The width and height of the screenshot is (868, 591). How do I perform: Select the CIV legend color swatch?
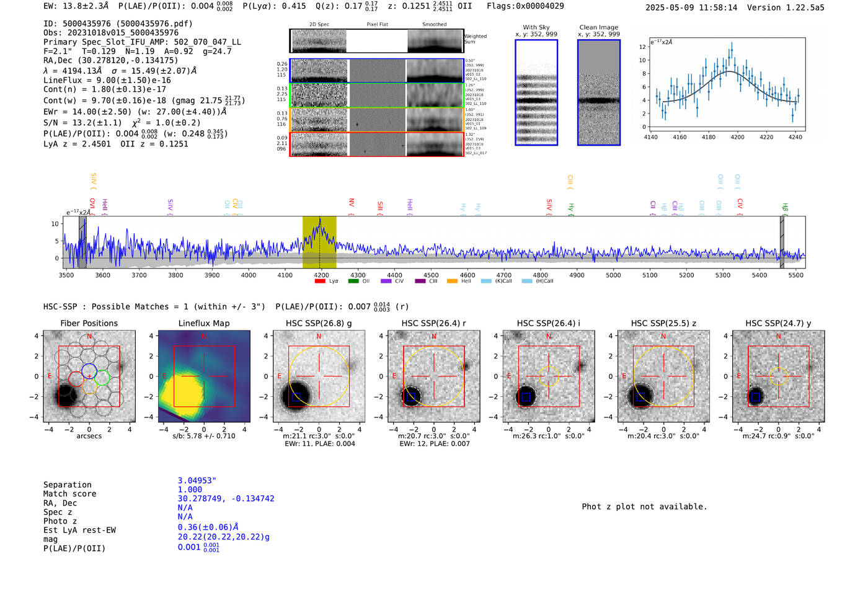(386, 282)
